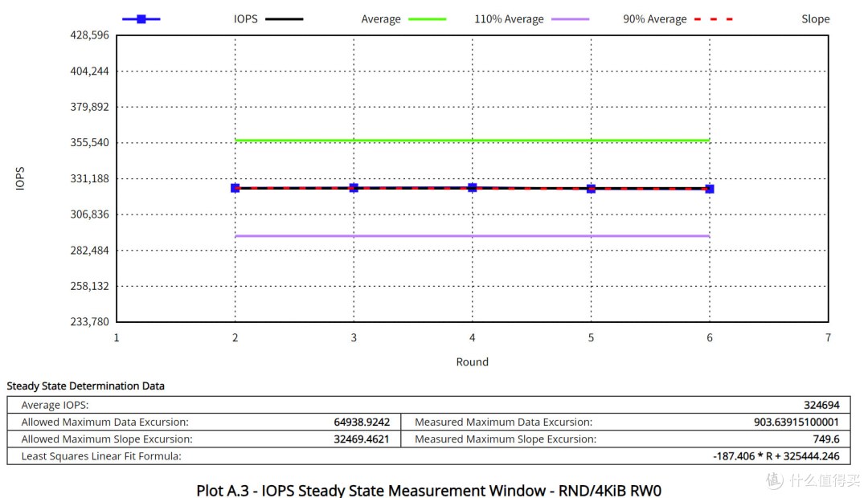The height and width of the screenshot is (498, 868).
Task: Click Least Squares Linear Fit Formula label
Action: pyautogui.click(x=101, y=456)
